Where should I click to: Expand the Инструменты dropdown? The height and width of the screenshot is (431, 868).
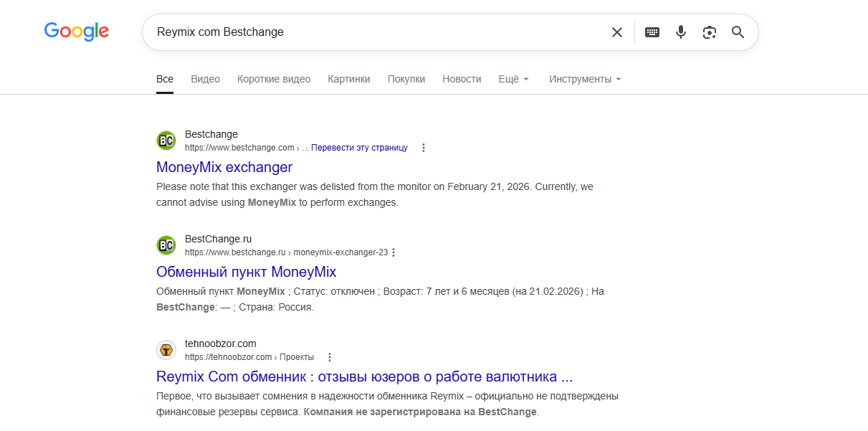click(x=585, y=79)
